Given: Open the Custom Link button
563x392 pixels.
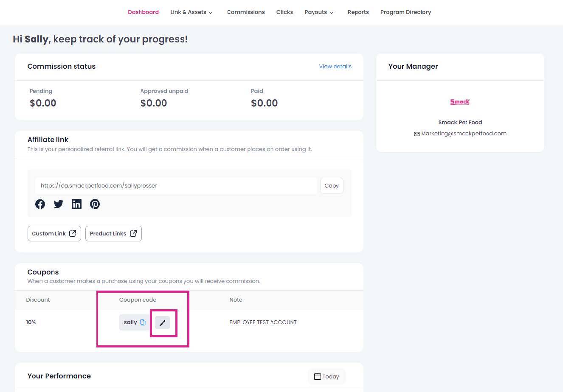Looking at the screenshot, I should pyautogui.click(x=54, y=233).
